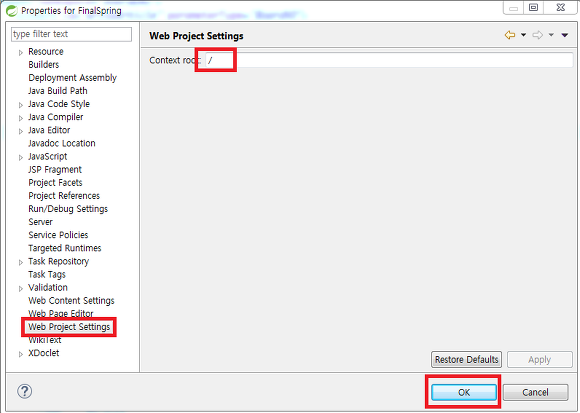
Task: Select Java Compiler entry
Action: coord(56,117)
